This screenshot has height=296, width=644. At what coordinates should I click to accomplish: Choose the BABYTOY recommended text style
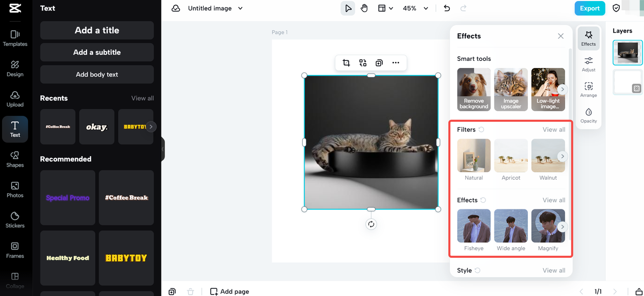(126, 258)
